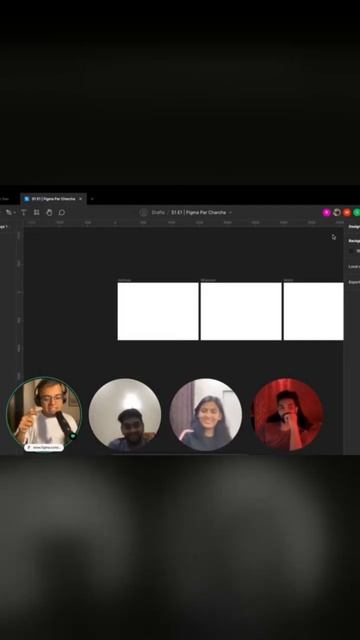Click the figma.com sharing label pill
The image size is (360, 640).
(44, 447)
